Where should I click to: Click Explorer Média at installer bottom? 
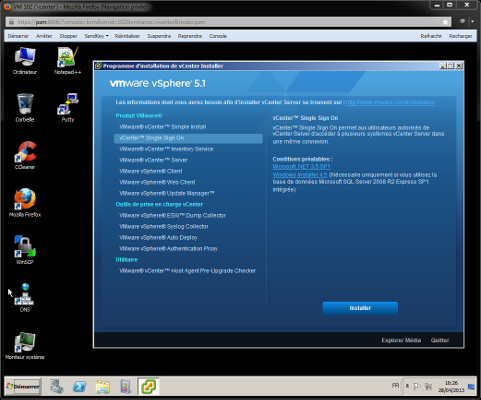click(x=401, y=340)
